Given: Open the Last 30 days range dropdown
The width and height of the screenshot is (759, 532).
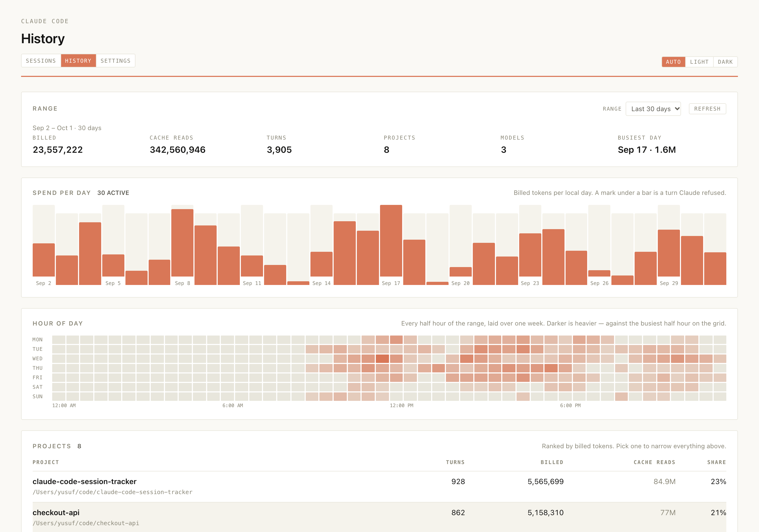Looking at the screenshot, I should [653, 109].
